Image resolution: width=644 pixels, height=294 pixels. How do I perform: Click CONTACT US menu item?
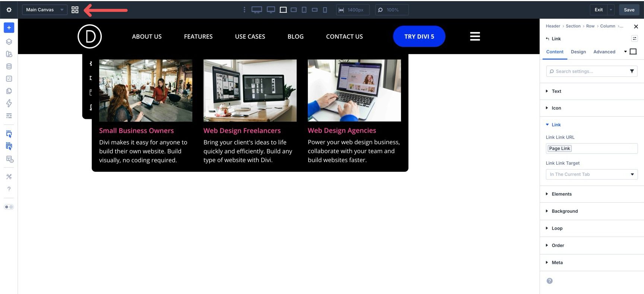[344, 37]
